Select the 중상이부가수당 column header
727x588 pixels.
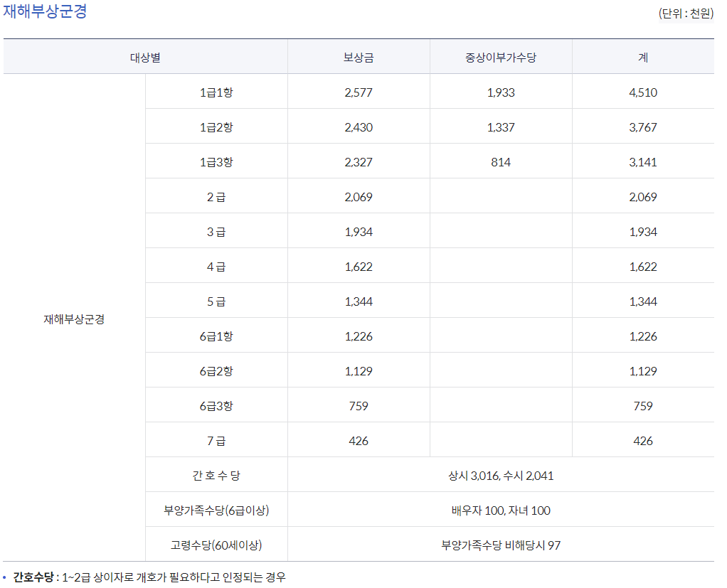500,55
